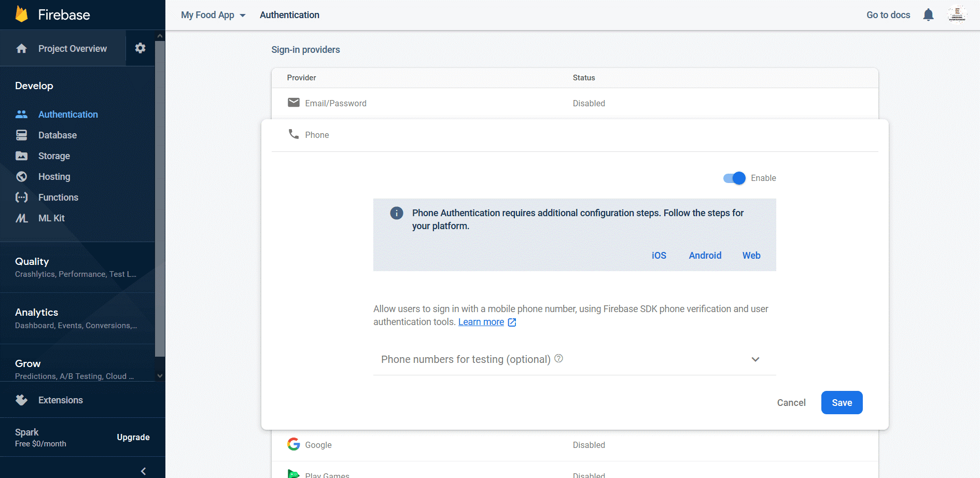Click Upgrade on the Spark plan
This screenshot has width=980, height=478.
(133, 437)
